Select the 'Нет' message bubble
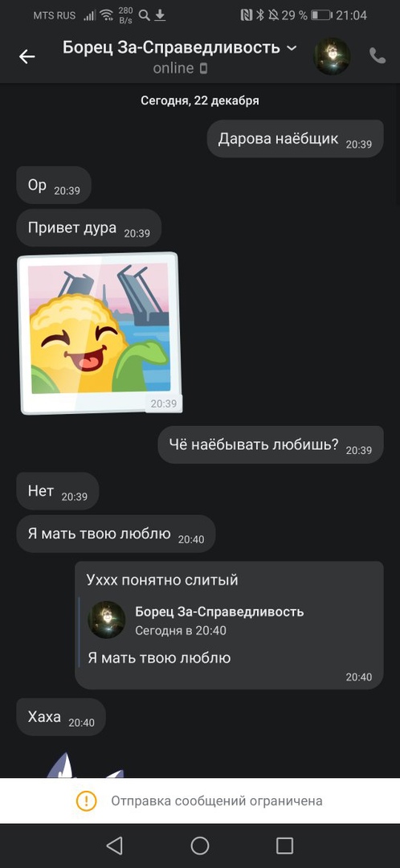 (58, 491)
